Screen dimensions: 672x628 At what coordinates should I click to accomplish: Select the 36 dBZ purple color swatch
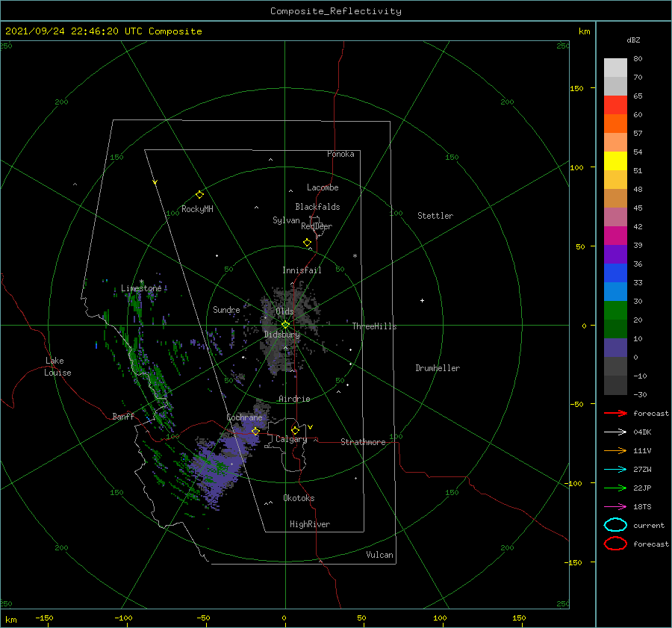pos(615,254)
